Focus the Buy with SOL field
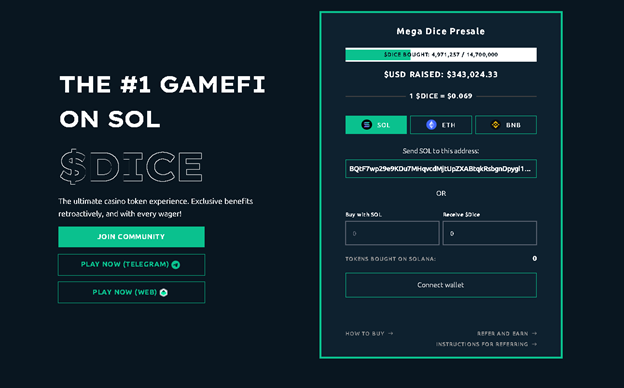The width and height of the screenshot is (624, 388). [x=392, y=233]
